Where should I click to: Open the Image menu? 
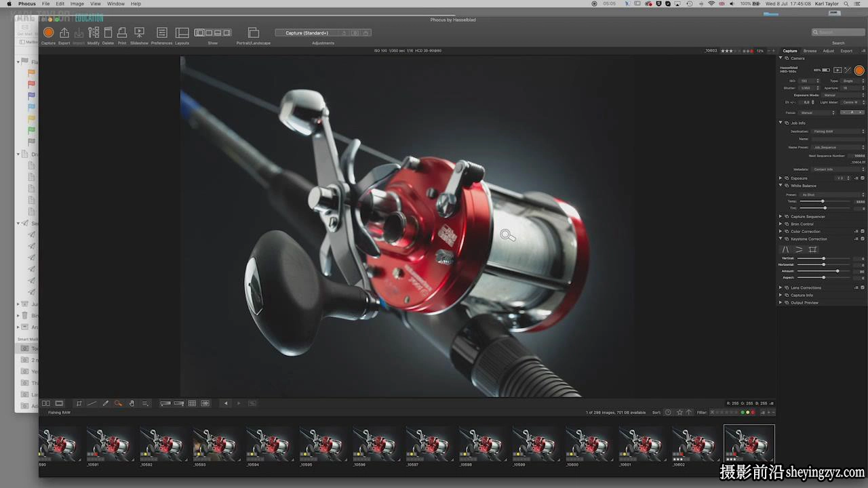pos(77,4)
